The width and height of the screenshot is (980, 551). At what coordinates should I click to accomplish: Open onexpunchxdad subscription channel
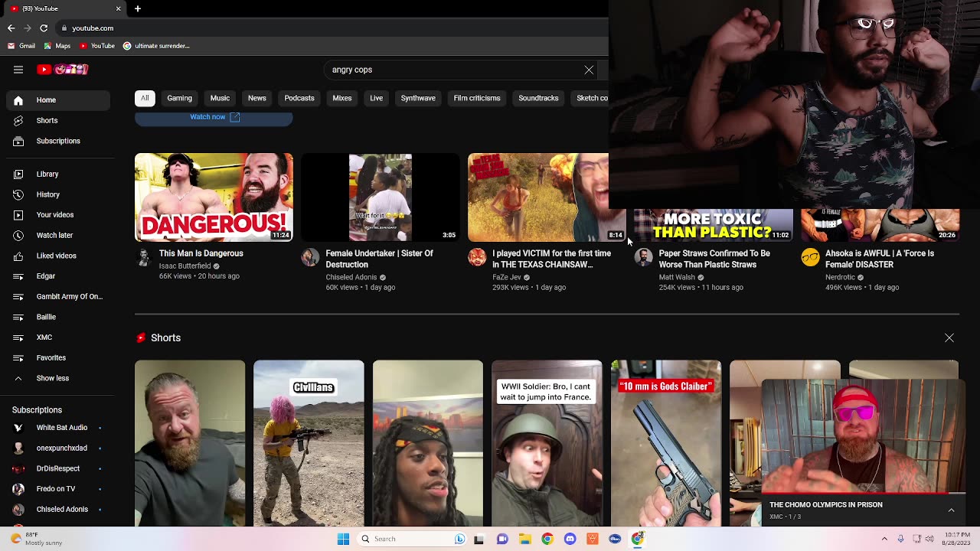[58, 448]
